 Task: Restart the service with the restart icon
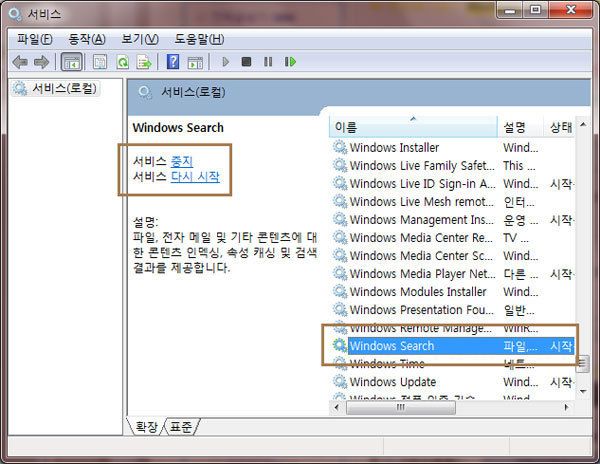290,62
